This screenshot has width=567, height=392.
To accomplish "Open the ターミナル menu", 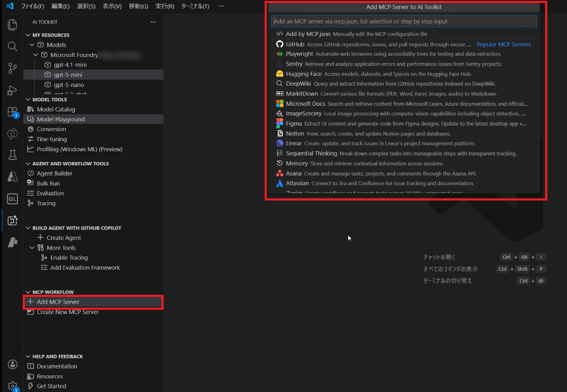I will coord(195,6).
